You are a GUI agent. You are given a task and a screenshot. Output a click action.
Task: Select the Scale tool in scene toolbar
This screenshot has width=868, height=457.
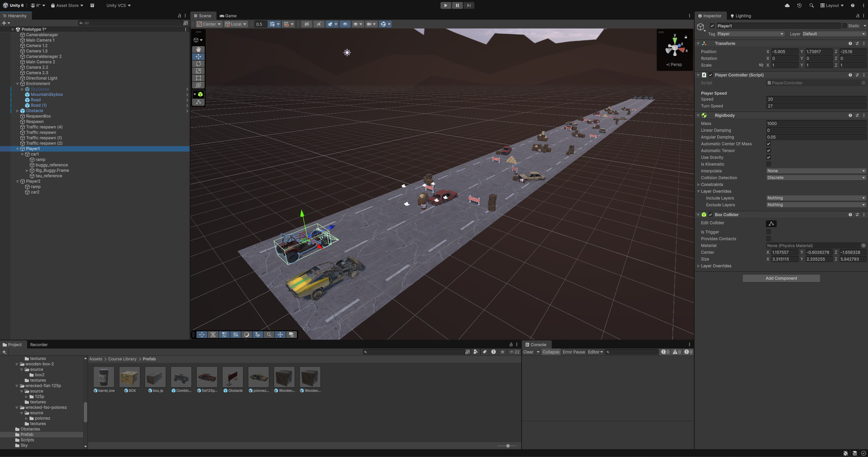pos(199,71)
